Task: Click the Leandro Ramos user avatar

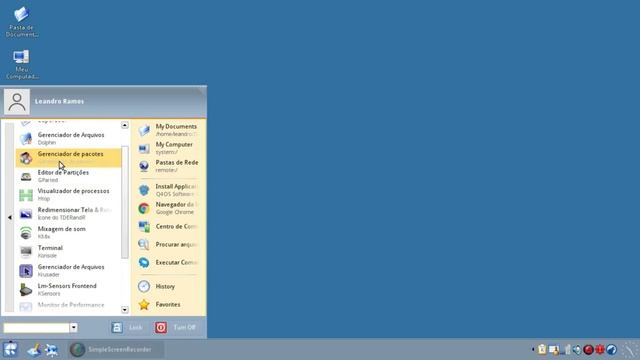Action: point(17,102)
